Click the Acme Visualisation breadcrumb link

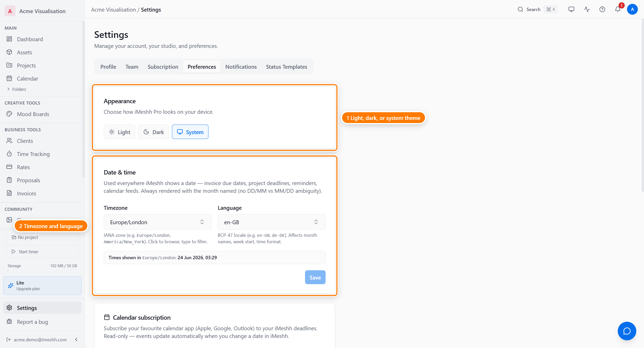click(114, 10)
